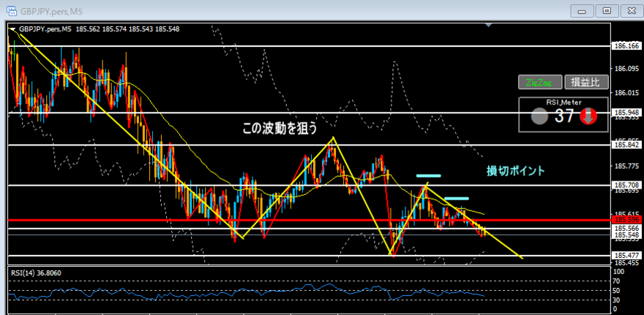Toggle the ZigZag indicator button

[x=540, y=82]
